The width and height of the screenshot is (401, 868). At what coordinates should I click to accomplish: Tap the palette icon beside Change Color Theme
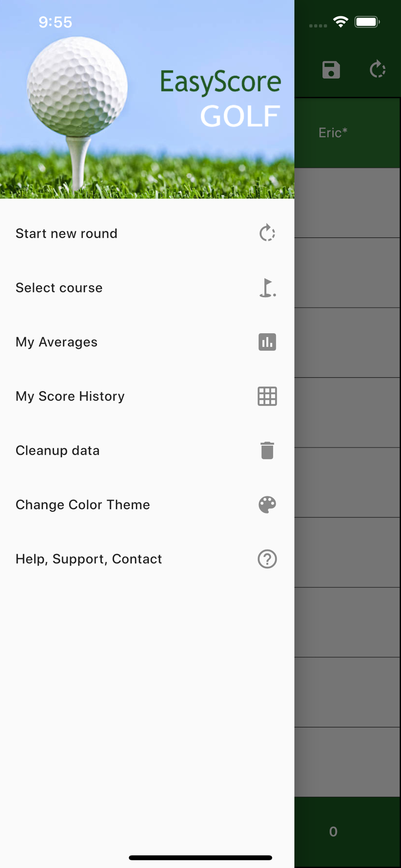[267, 505]
